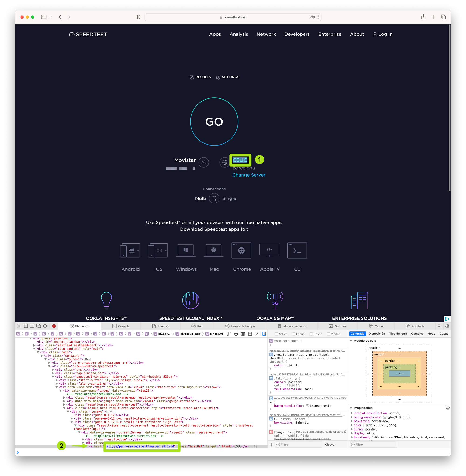Switch to the Fuentes tab
The width and height of the screenshot is (466, 476).
click(161, 326)
